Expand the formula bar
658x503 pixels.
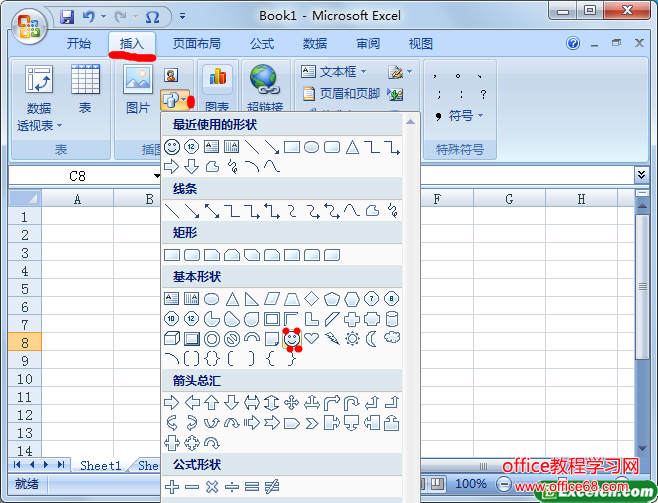click(641, 175)
